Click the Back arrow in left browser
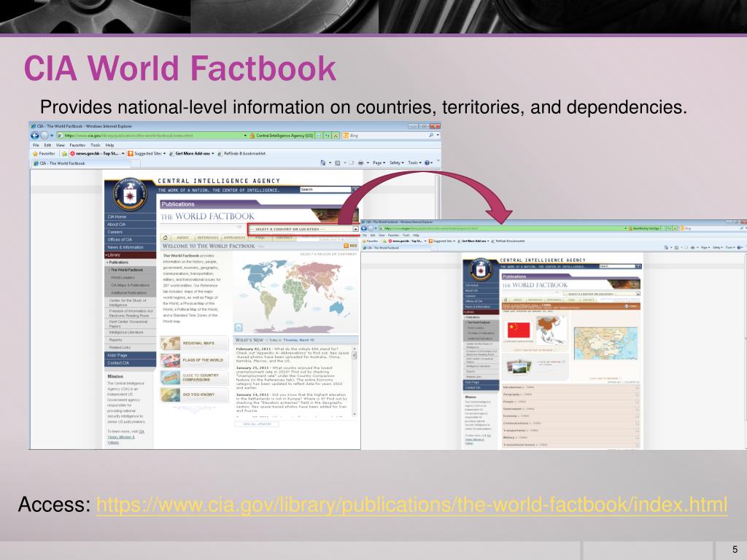This screenshot has width=747, height=560. 35,136
